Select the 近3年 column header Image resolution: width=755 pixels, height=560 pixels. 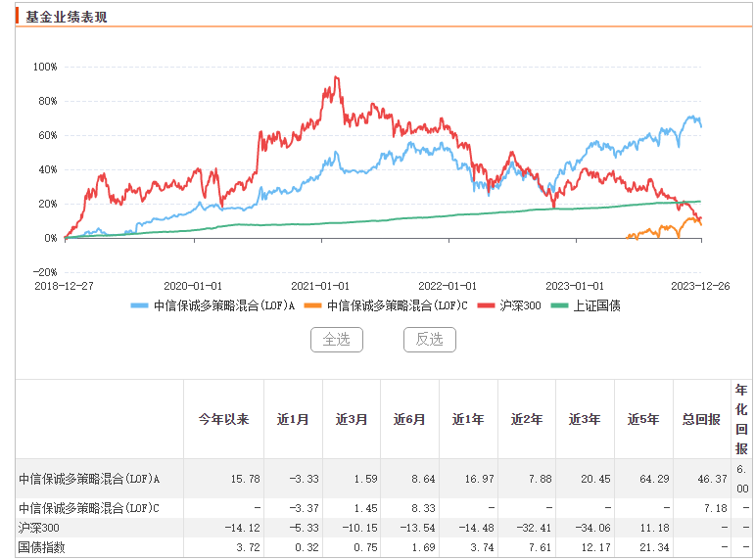(585, 419)
